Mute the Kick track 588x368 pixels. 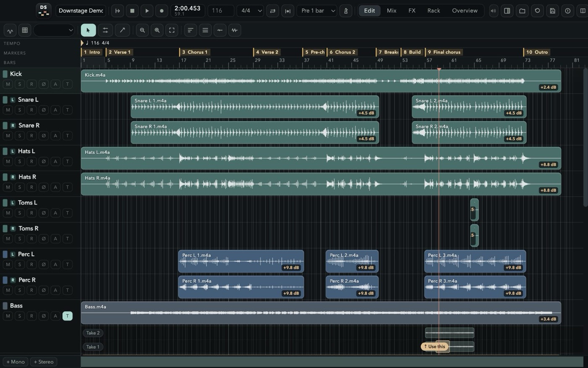point(8,84)
